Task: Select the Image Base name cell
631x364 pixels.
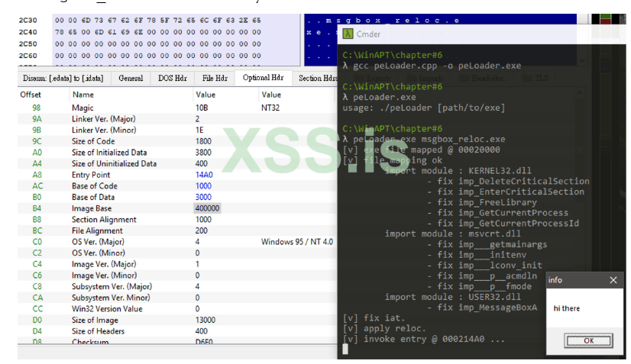Action: tap(92, 208)
